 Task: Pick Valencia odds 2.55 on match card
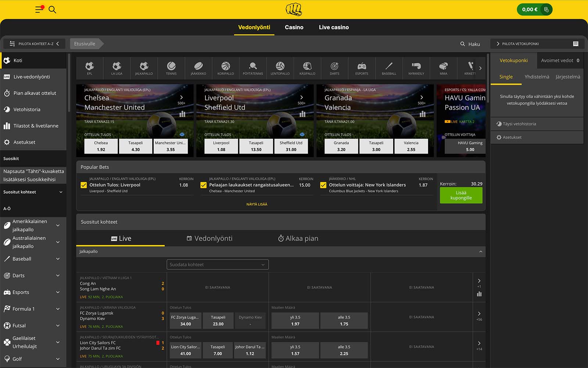tap(411, 146)
